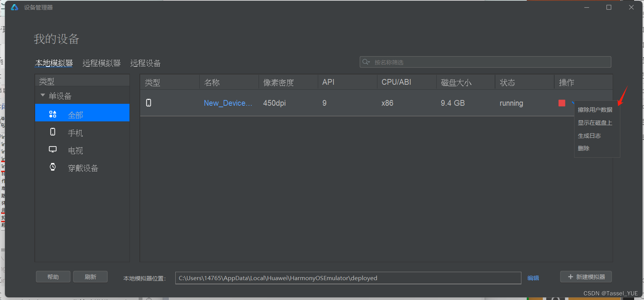Viewport: 644px width, 300px height.
Task: Click the 450dpi cell
Action: [274, 103]
